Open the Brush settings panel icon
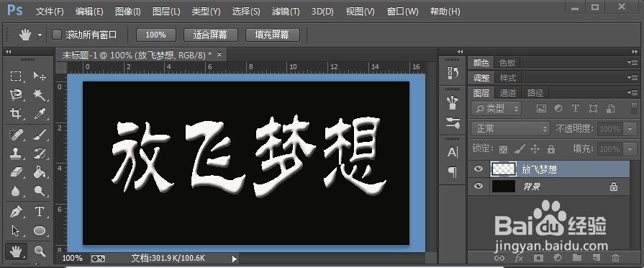The image size is (644, 268). pyautogui.click(x=453, y=122)
